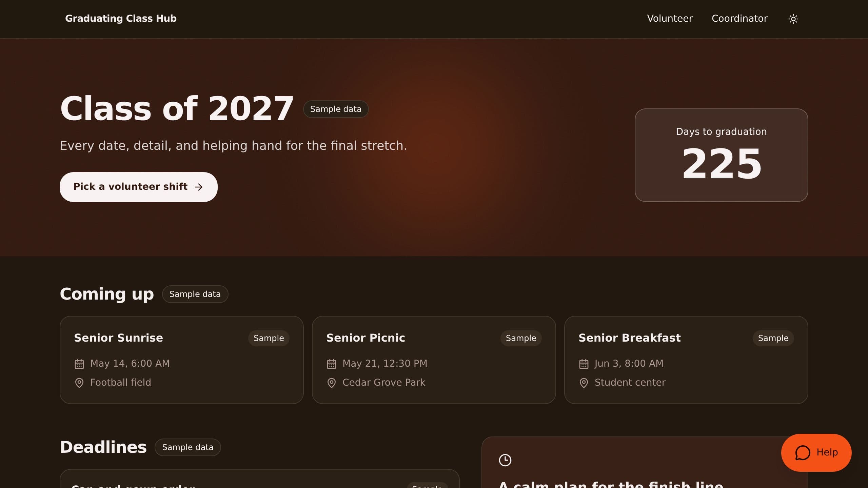Click Jun 3, 8:00 AM date text
Image resolution: width=868 pixels, height=488 pixels.
[629, 364]
